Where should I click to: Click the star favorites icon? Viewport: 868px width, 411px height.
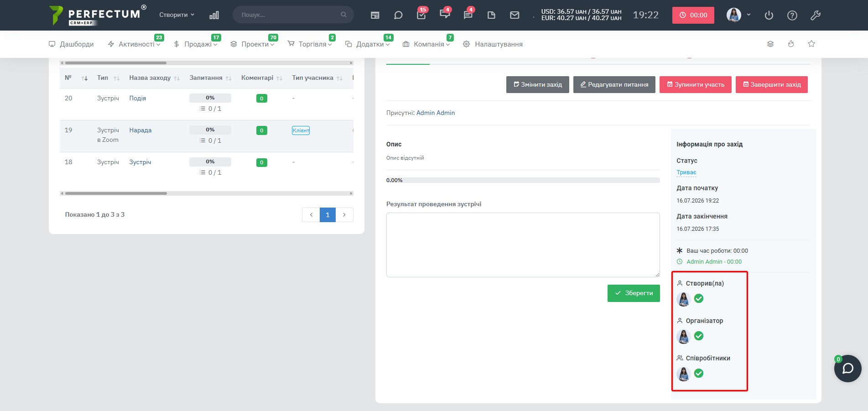tap(811, 44)
